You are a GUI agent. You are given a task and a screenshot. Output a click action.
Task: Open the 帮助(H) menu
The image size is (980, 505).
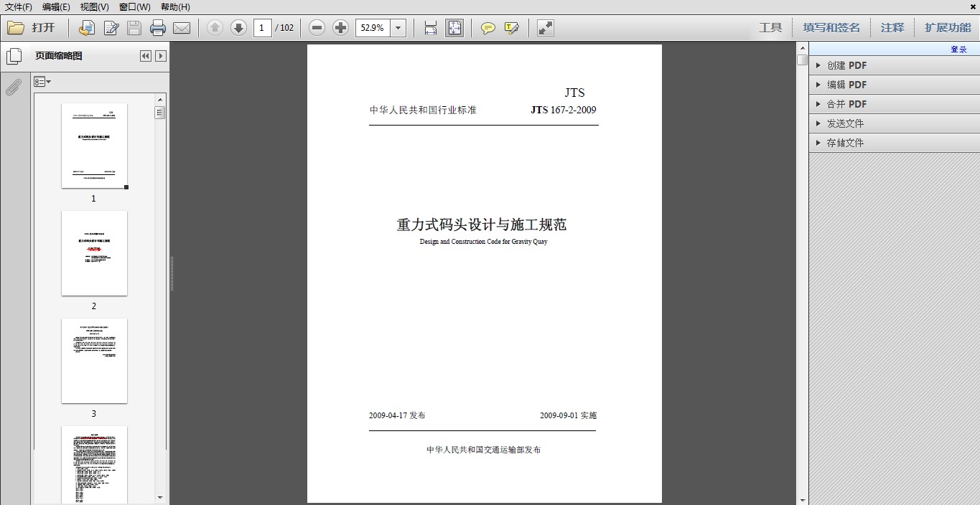175,6
